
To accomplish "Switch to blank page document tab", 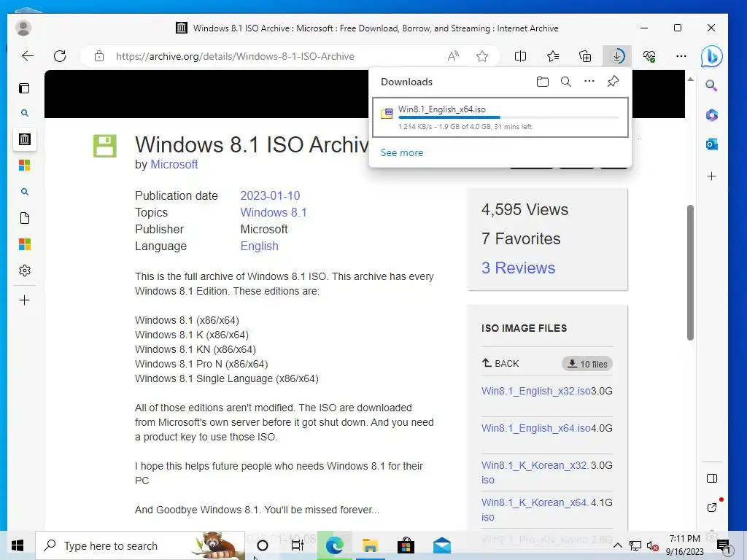I will tap(24, 218).
